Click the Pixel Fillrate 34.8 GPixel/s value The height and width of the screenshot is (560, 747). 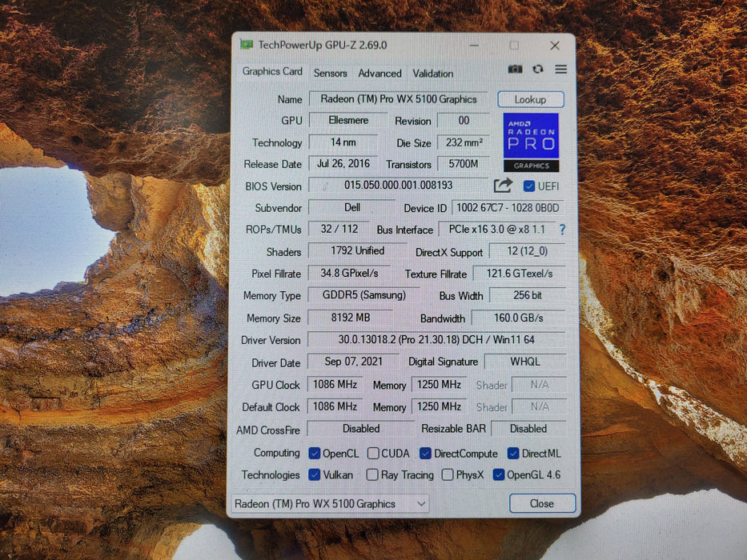(x=349, y=274)
